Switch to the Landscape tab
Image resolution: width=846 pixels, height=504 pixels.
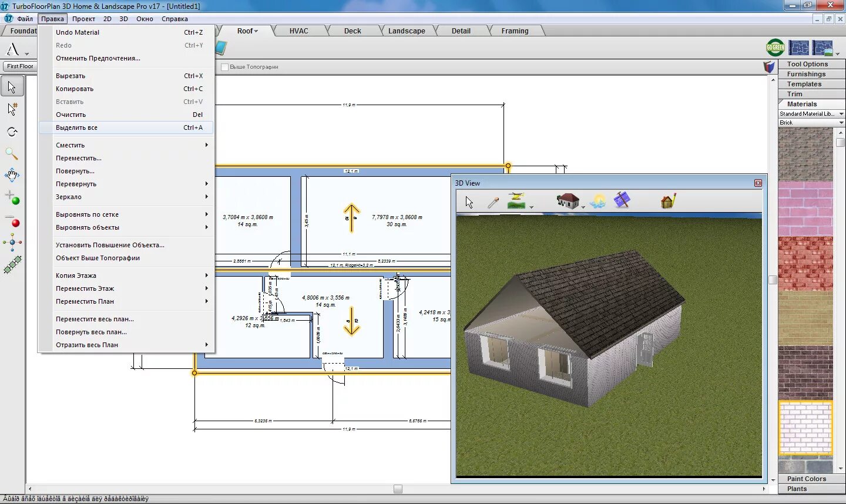click(407, 31)
